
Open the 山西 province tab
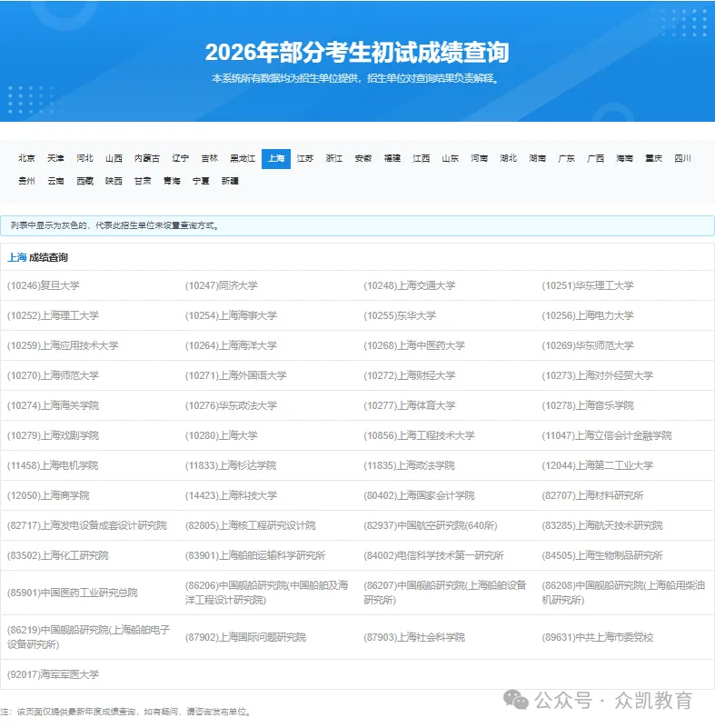coord(114,158)
